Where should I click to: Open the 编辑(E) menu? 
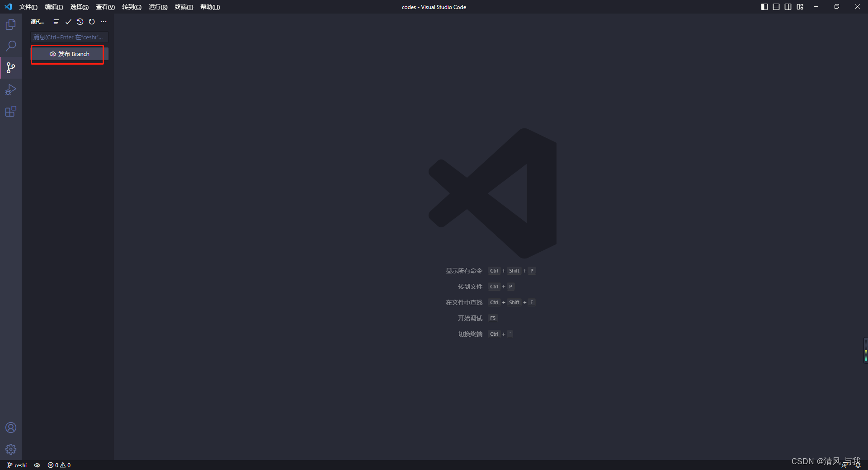[x=54, y=7]
